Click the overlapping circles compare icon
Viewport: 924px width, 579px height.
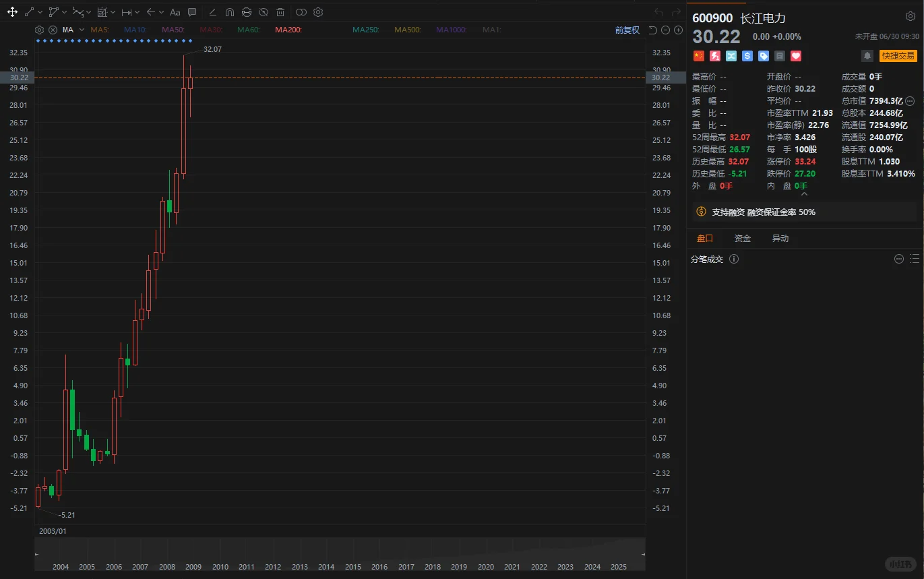tap(301, 12)
